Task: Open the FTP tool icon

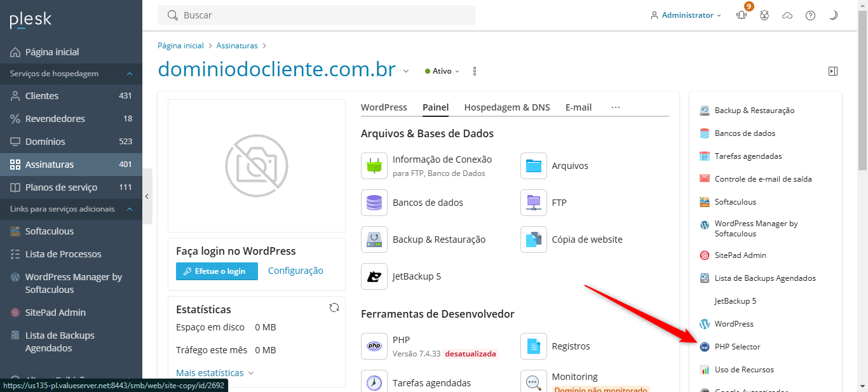Action: tap(534, 203)
